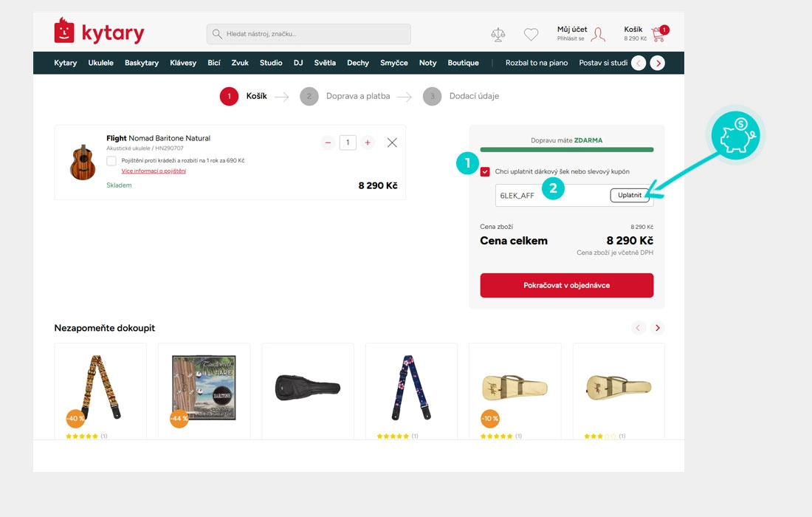Open the wishlist heart icon
Viewport: 812px width, 517px height.
[531, 34]
